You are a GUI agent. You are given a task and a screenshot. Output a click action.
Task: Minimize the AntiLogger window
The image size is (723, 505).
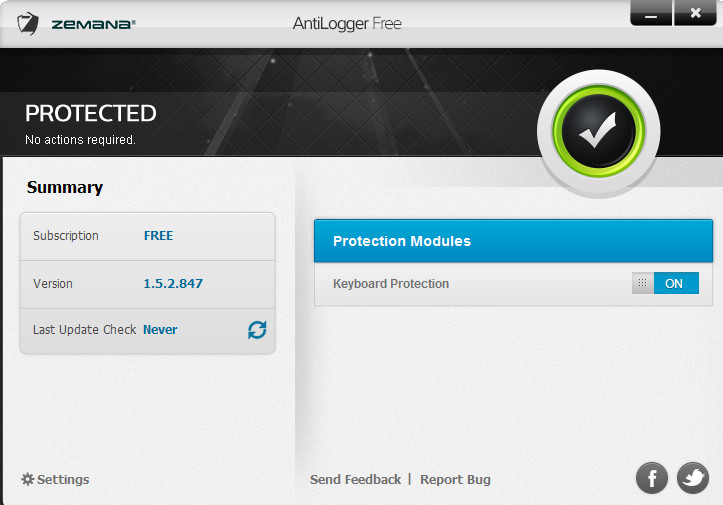pyautogui.click(x=651, y=13)
